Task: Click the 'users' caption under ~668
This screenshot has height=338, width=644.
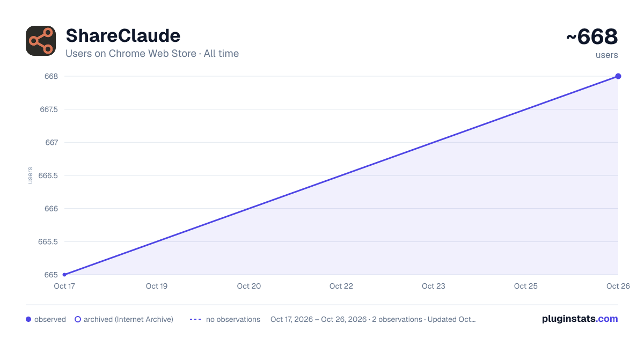Action: click(x=607, y=55)
